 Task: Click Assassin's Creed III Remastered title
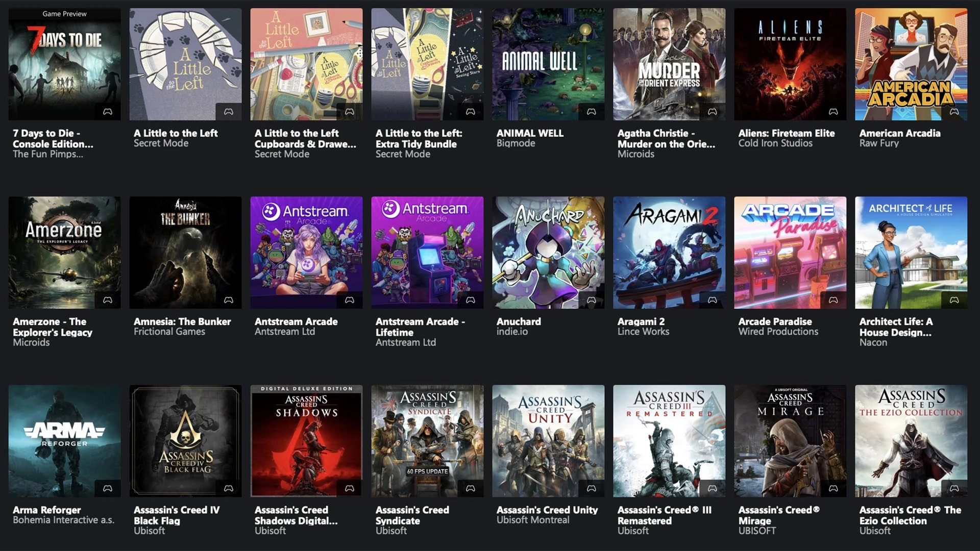coord(665,515)
